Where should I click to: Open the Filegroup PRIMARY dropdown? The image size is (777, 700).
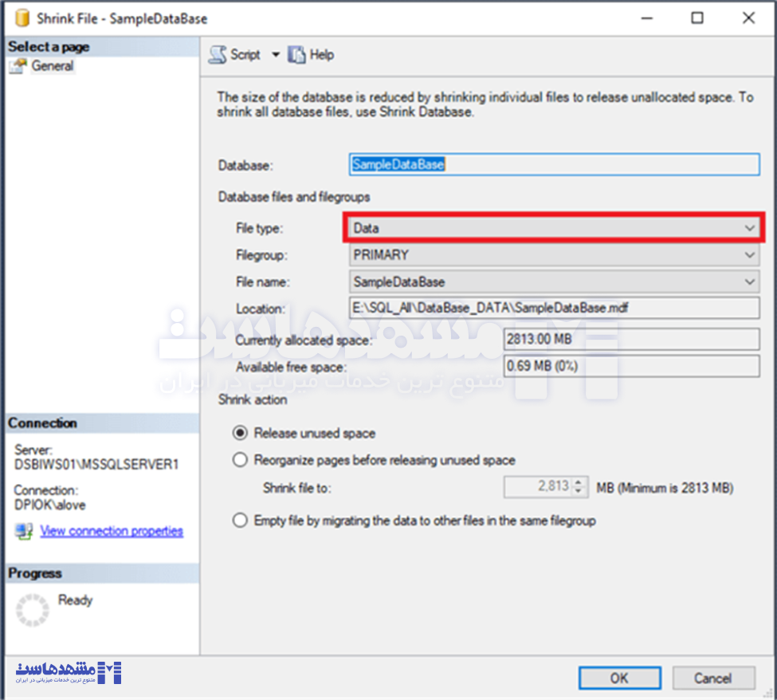pos(749,255)
